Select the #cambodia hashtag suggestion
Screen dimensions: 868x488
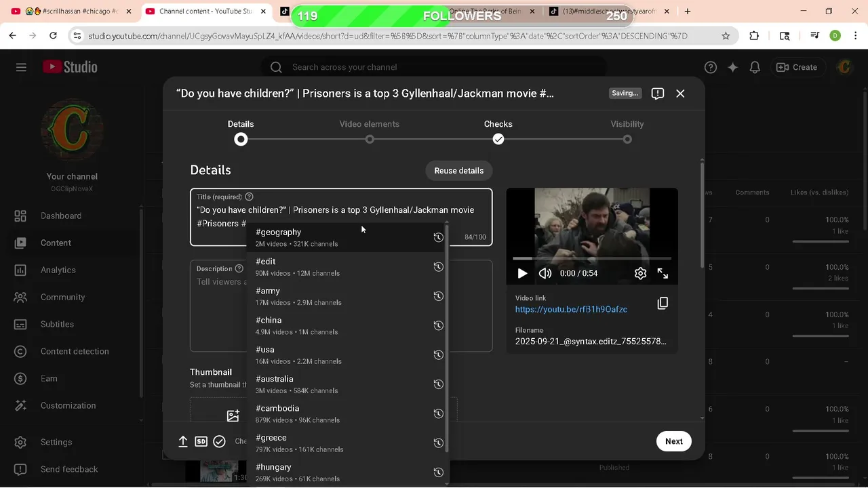347,413
